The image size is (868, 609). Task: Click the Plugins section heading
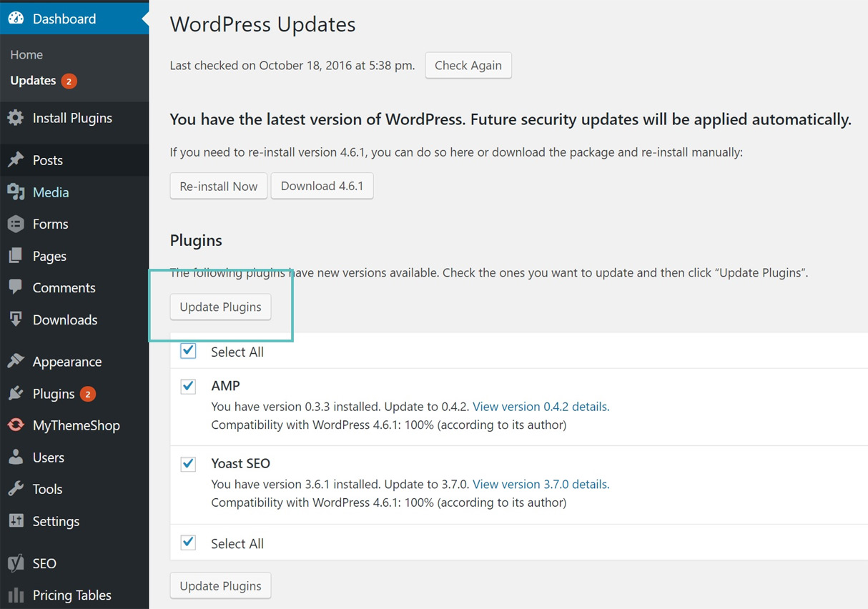pos(196,241)
